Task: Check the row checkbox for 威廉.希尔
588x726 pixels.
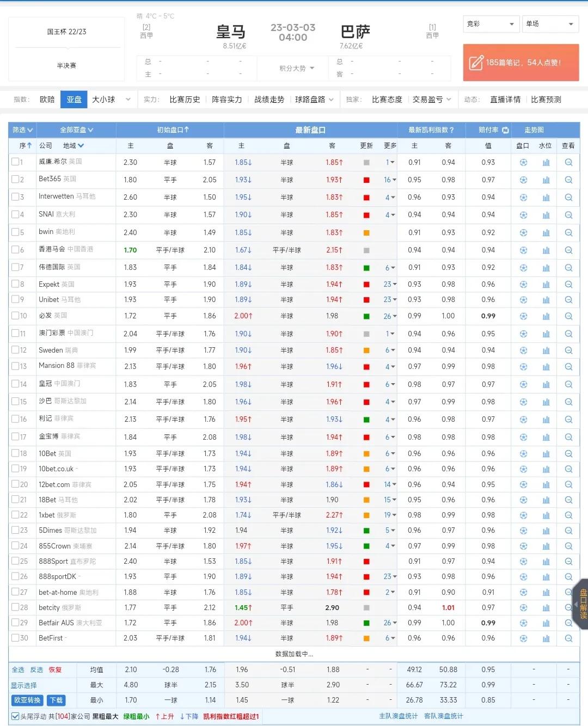Action: pos(15,162)
